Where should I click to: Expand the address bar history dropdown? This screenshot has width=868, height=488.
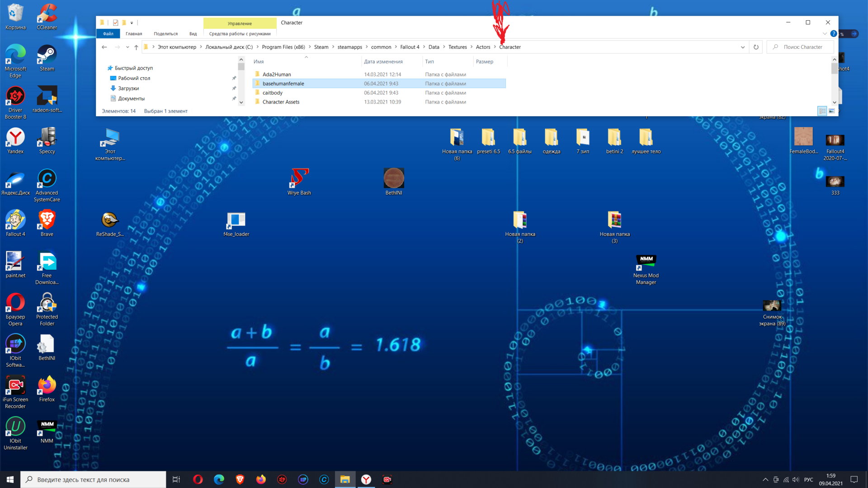pyautogui.click(x=742, y=47)
